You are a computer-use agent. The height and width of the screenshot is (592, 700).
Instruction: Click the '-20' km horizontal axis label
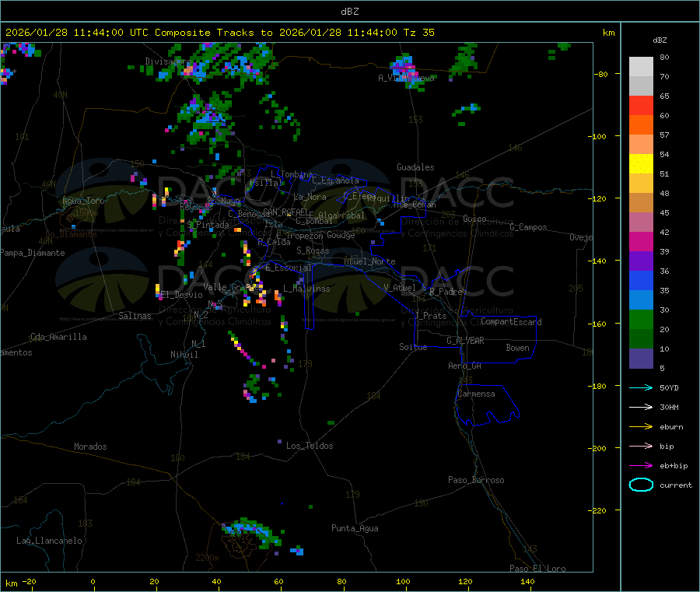pyautogui.click(x=29, y=581)
